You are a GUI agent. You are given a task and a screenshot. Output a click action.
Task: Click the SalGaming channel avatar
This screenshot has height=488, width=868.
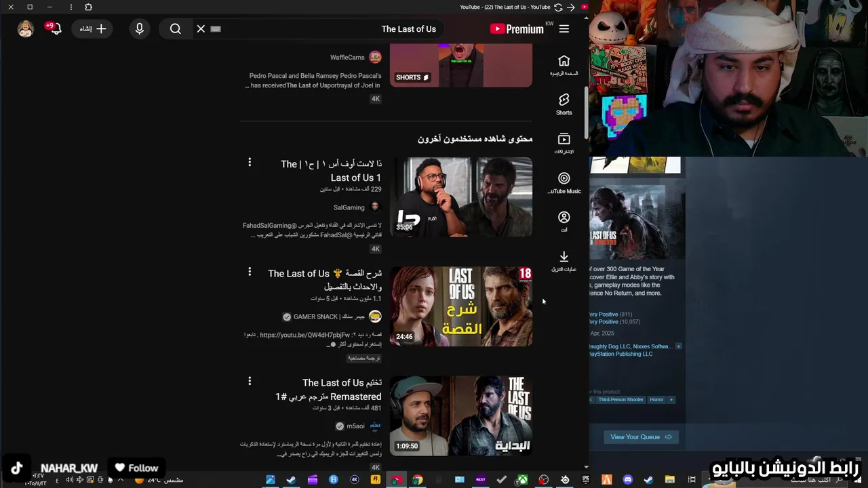coord(375,207)
